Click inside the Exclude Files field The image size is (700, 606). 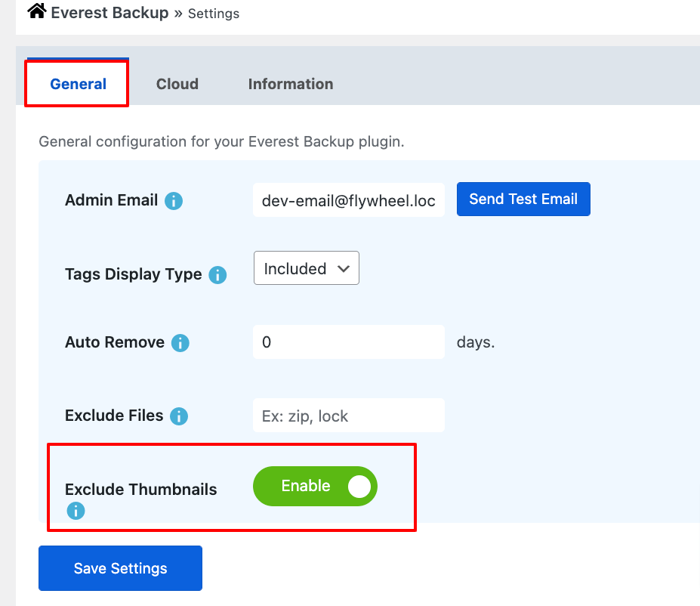[x=348, y=415]
